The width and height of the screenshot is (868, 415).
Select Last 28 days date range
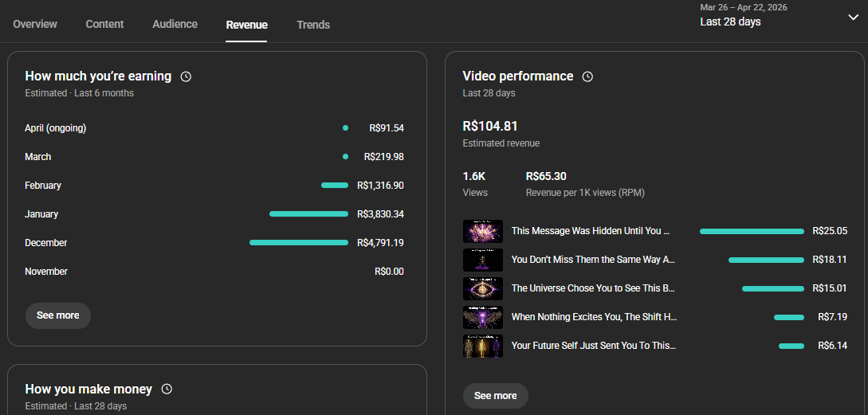tap(730, 22)
